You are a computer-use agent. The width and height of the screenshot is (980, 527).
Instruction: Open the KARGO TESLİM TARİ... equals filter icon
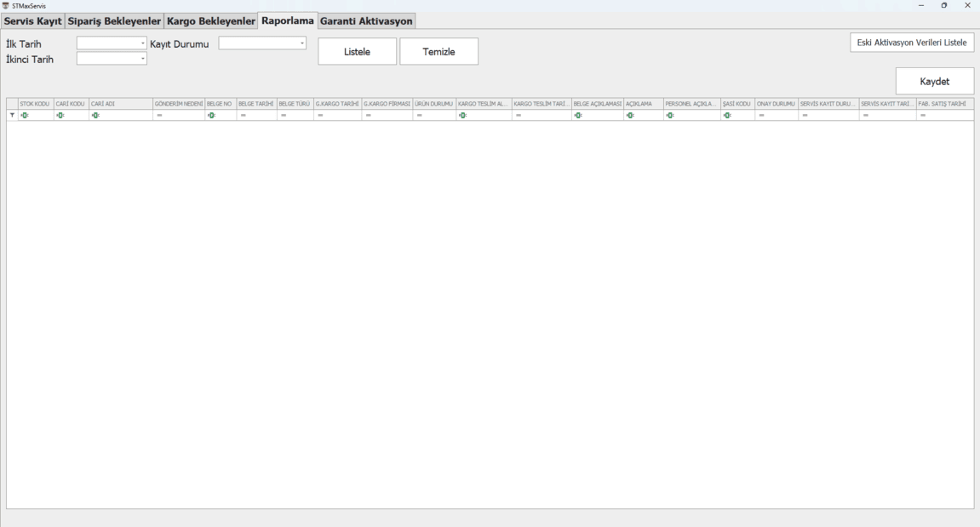click(519, 115)
